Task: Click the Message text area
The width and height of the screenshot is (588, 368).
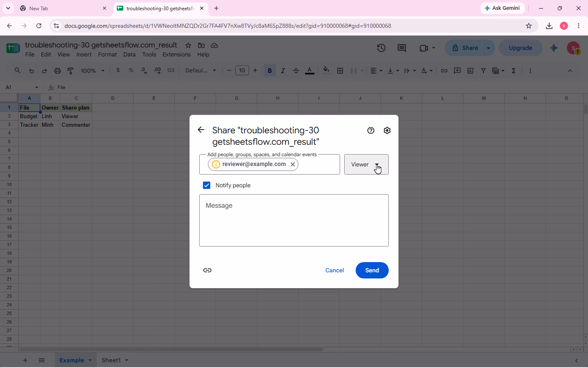Action: (294, 220)
